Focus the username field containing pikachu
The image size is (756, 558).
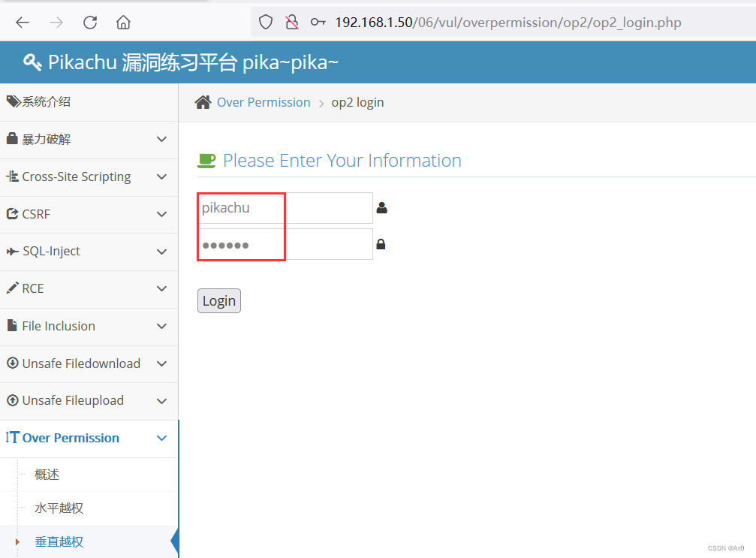(x=285, y=208)
